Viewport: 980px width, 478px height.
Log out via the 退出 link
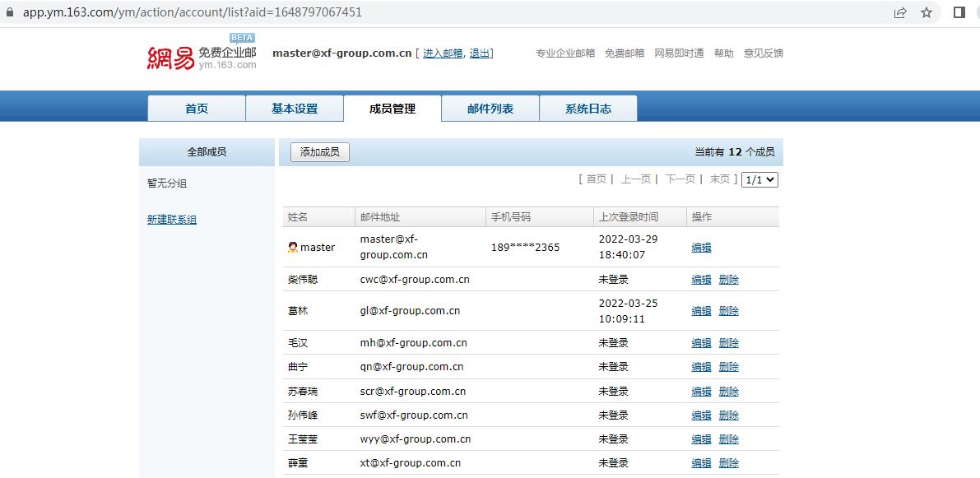(x=478, y=53)
